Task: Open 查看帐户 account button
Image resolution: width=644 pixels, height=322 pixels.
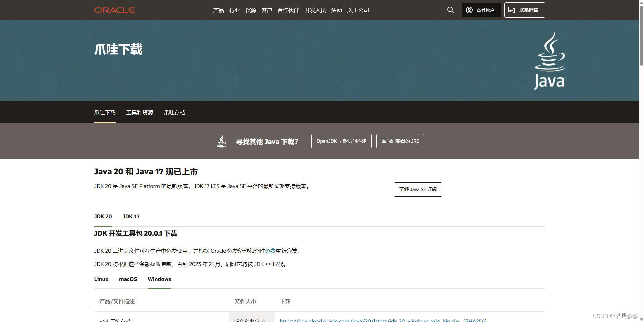Action: click(481, 10)
